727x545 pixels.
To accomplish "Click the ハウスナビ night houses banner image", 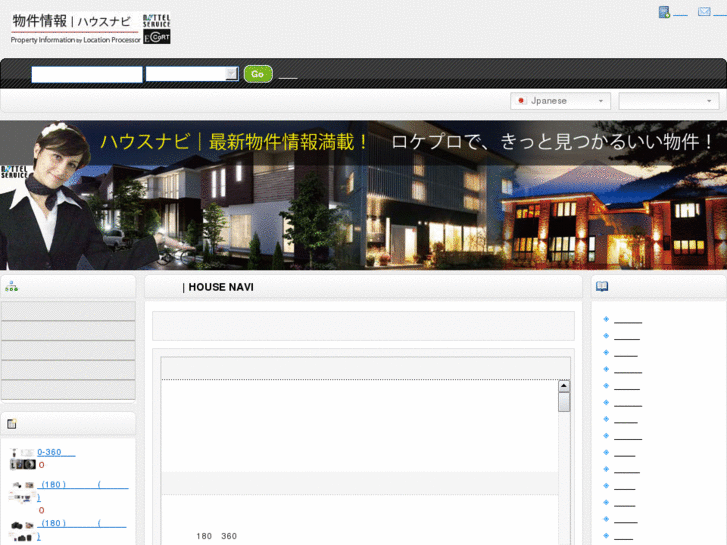I will click(364, 195).
